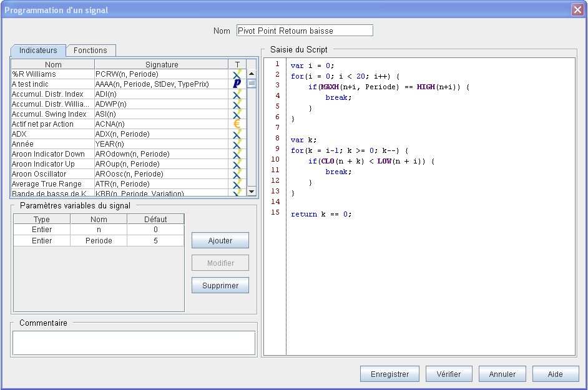Click the type icon for Average True Range
Screen dimensions: 588x390
click(x=237, y=184)
